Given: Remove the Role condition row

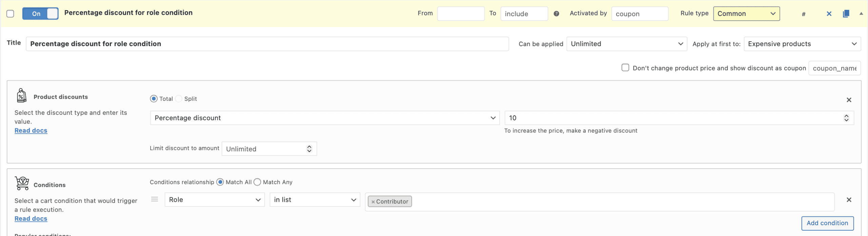Looking at the screenshot, I should pyautogui.click(x=849, y=200).
